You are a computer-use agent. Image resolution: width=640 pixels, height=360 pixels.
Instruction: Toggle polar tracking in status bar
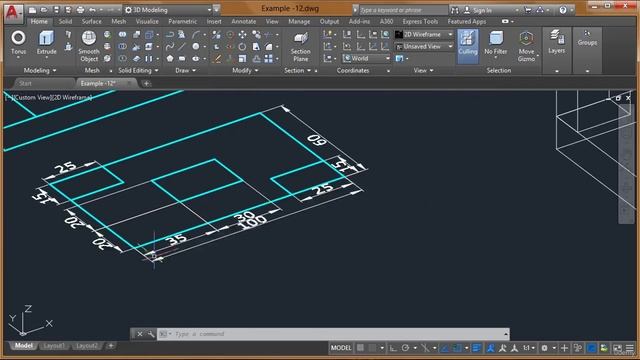click(405, 348)
